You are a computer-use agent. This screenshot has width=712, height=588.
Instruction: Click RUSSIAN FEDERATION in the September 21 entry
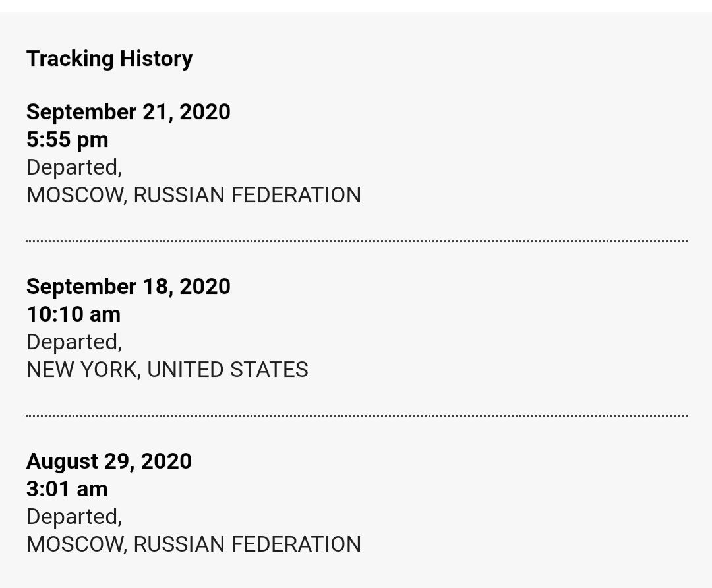point(247,195)
